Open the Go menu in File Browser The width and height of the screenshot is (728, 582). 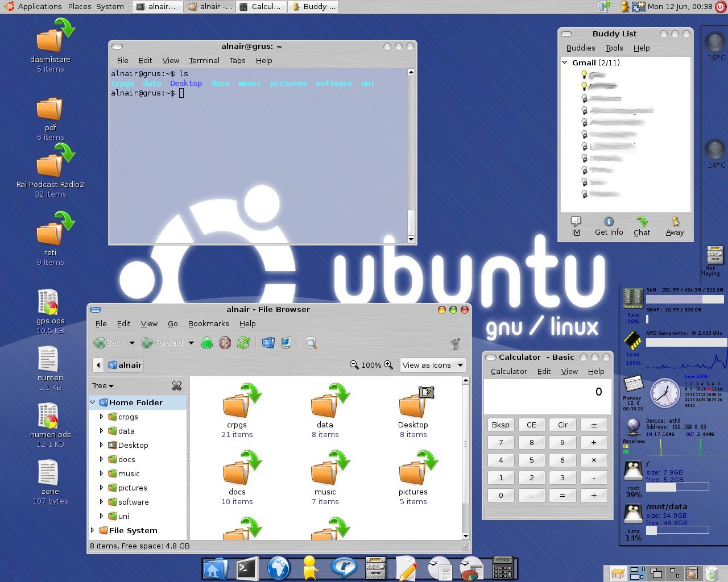tap(173, 323)
